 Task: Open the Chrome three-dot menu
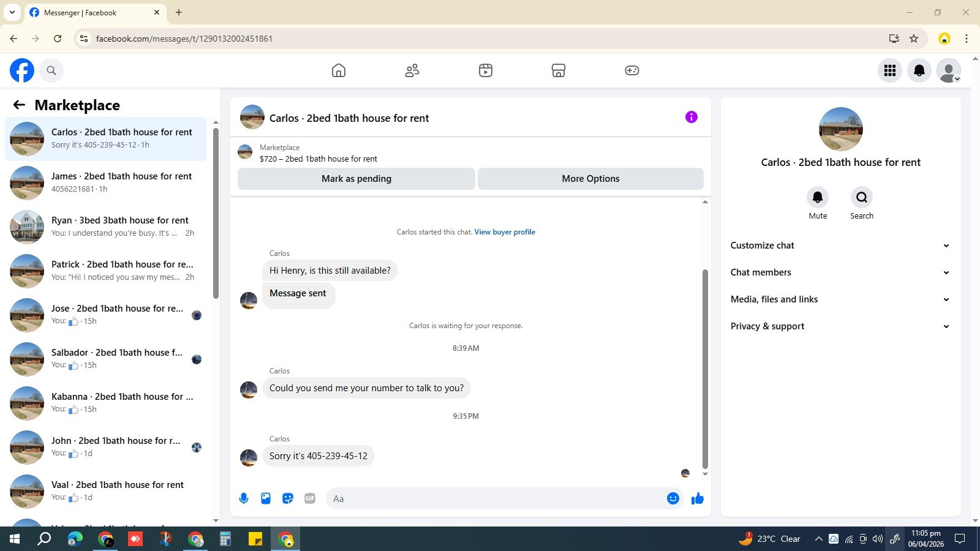[967, 39]
